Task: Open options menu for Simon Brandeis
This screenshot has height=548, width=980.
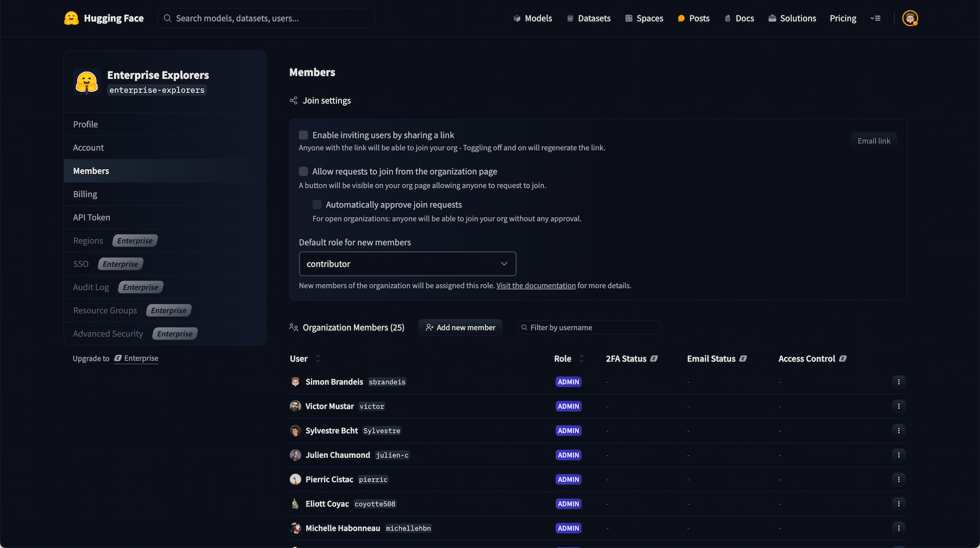Action: (898, 382)
